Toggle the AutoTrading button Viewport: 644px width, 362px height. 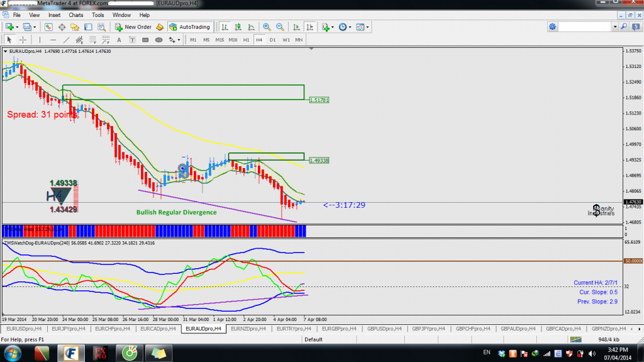coord(190,26)
